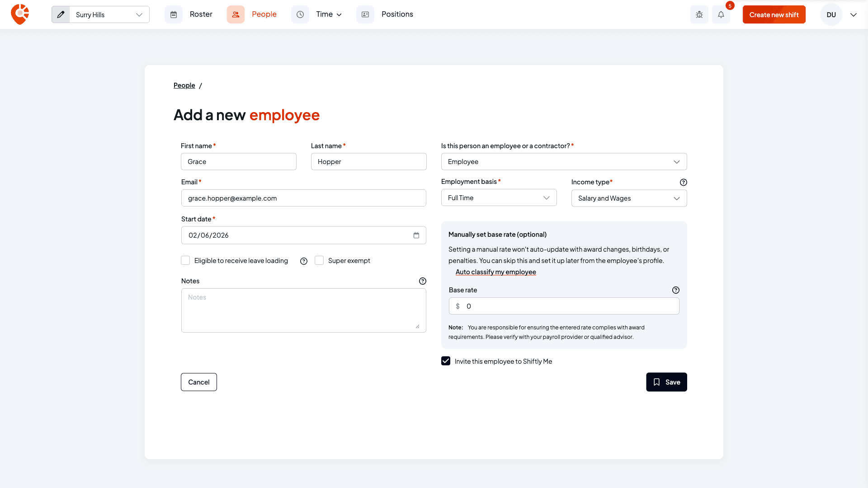Click the pencil edit location icon
The width and height of the screenshot is (868, 488).
pos(61,14)
